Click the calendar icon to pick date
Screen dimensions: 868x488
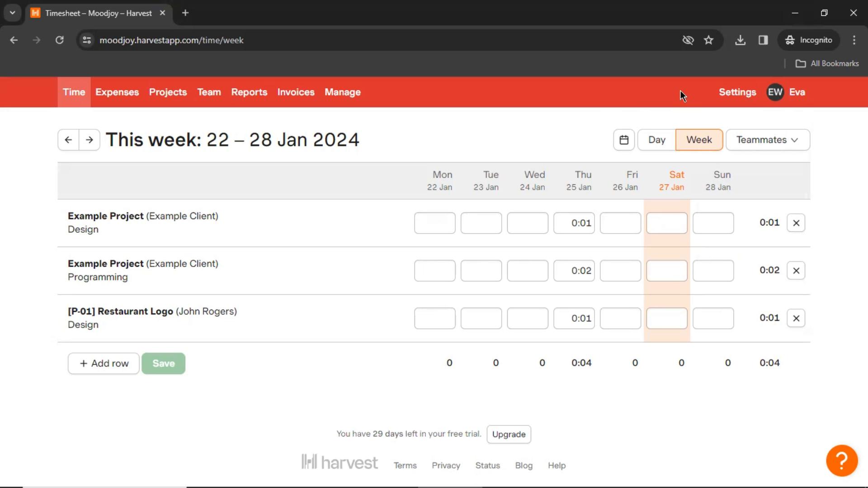623,140
